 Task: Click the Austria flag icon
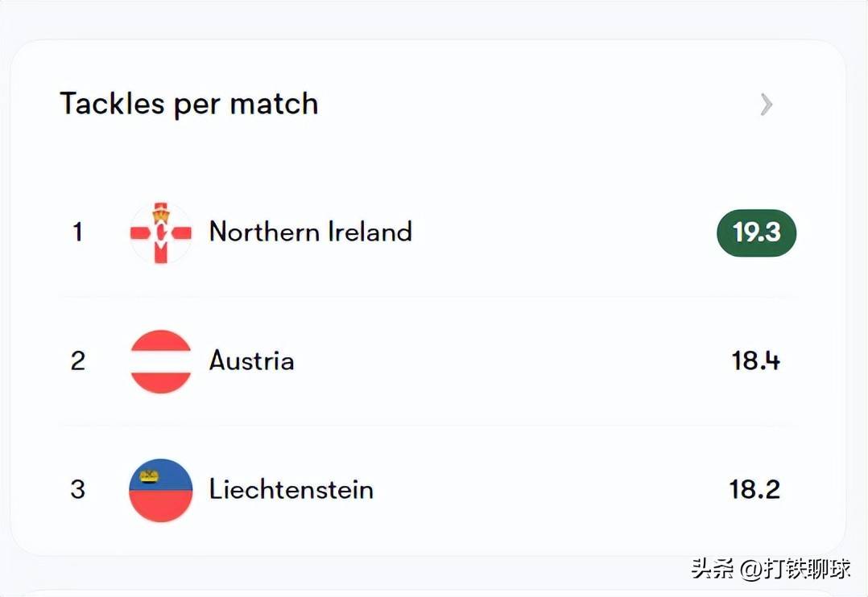tap(161, 361)
